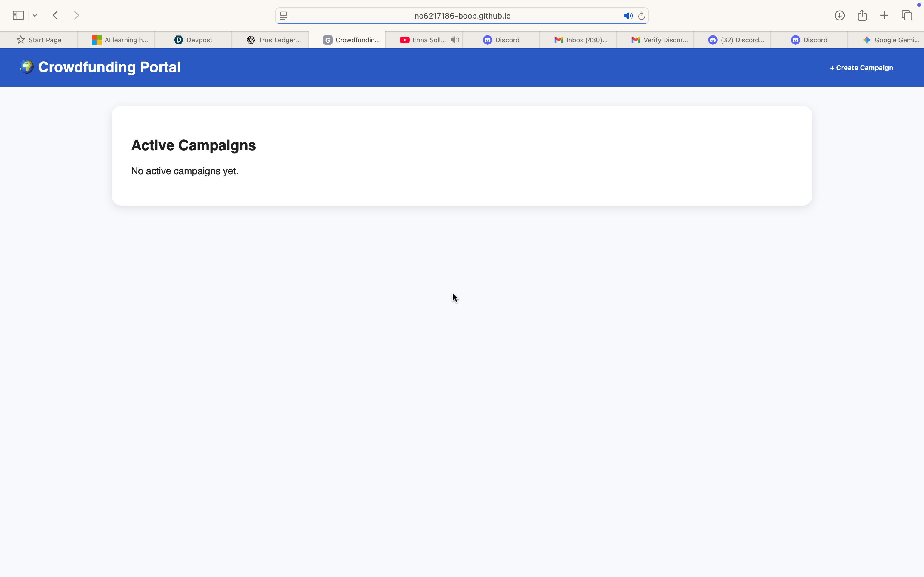Image resolution: width=924 pixels, height=577 pixels.
Task: Click the Crowdfunding Portal title link
Action: (109, 67)
